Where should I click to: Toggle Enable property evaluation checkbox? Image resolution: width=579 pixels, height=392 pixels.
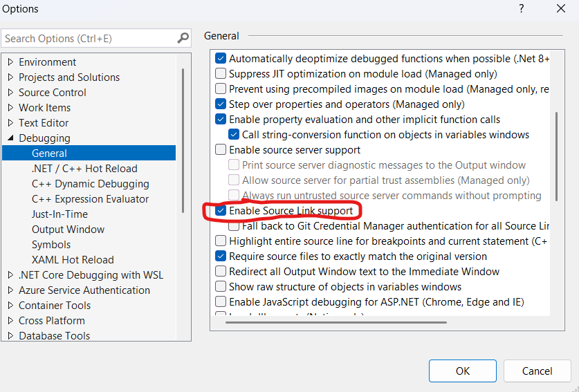click(221, 119)
